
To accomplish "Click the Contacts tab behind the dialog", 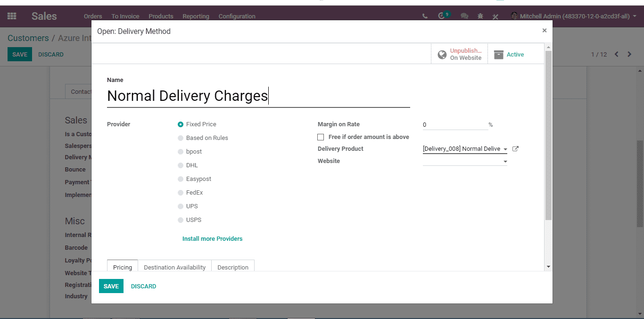I will pos(78,91).
